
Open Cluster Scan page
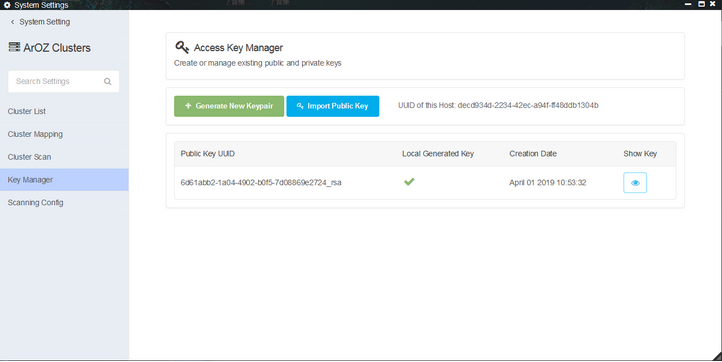click(64, 157)
